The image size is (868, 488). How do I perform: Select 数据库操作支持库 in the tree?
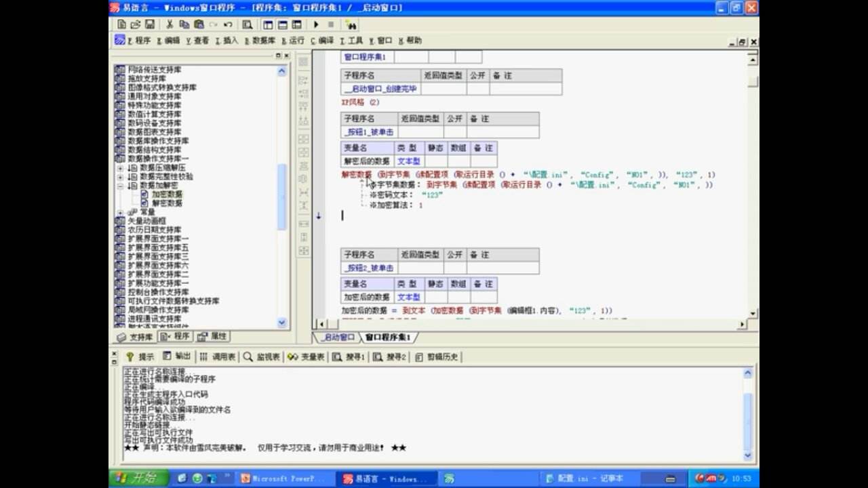pyautogui.click(x=159, y=141)
